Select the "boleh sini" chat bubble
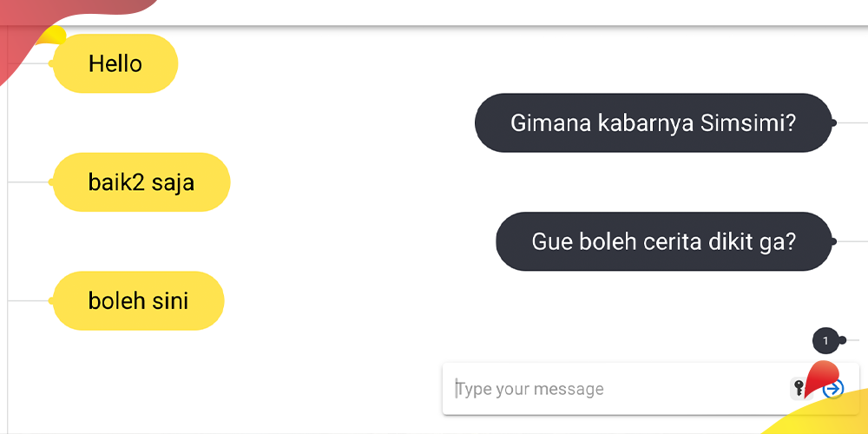Viewport: 868px width, 434px height. coord(139,301)
